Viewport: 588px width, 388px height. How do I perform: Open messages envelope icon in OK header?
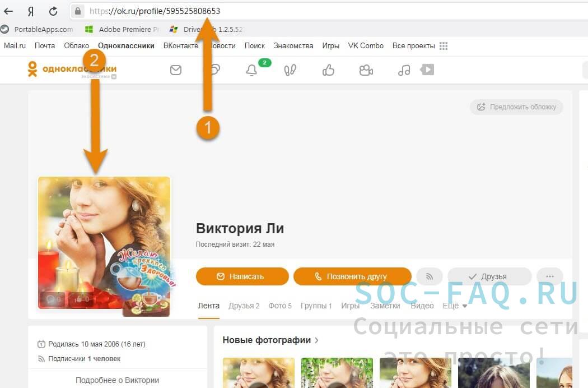[x=176, y=70]
